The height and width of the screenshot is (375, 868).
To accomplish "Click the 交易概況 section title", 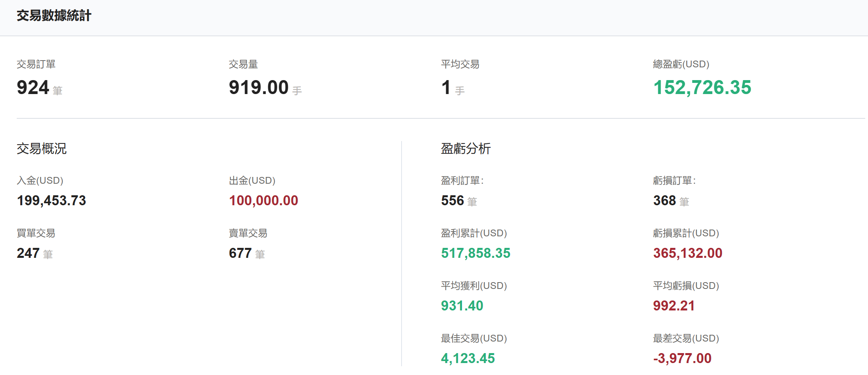I will coord(42,149).
